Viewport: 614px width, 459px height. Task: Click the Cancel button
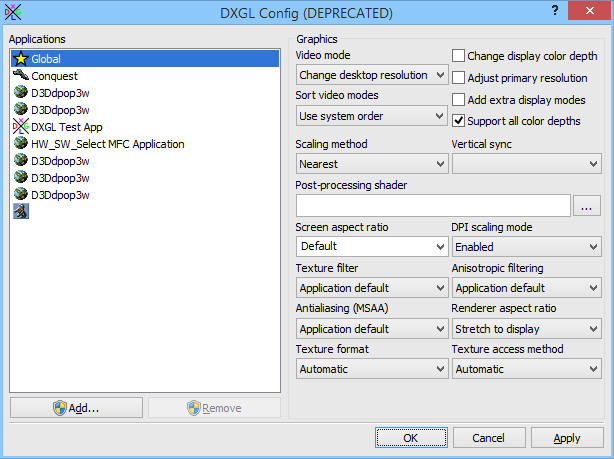click(x=489, y=437)
